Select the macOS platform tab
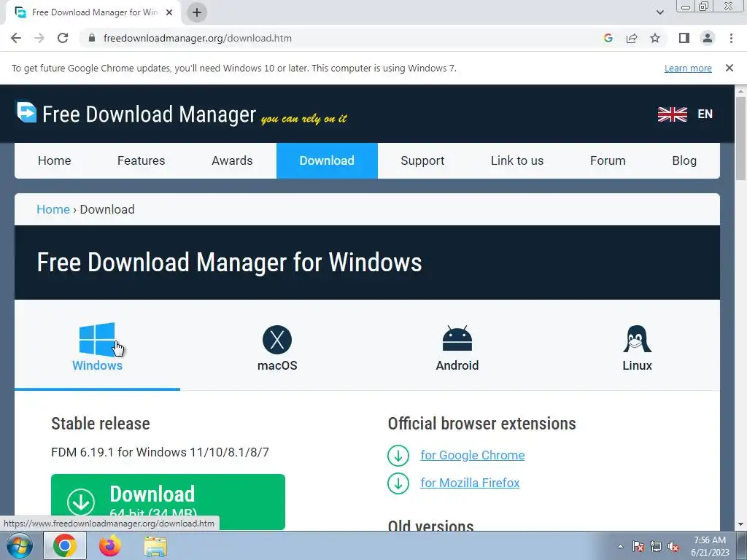The height and width of the screenshot is (560, 747). [277, 346]
